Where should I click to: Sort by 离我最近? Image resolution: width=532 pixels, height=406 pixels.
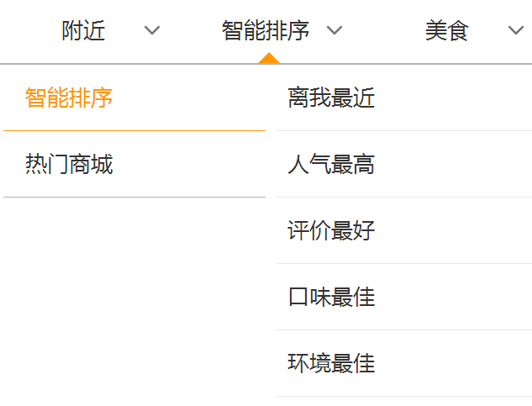(x=331, y=98)
